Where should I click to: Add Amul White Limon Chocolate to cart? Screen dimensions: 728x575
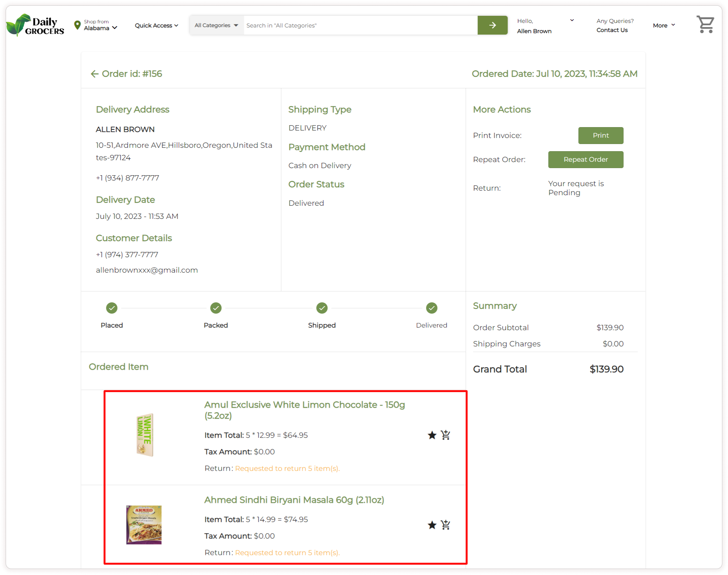click(x=446, y=435)
